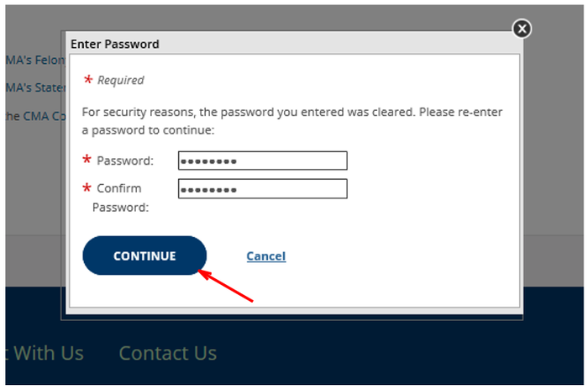
Task: Open the background link starting "MA's Felon"
Action: 35,61
